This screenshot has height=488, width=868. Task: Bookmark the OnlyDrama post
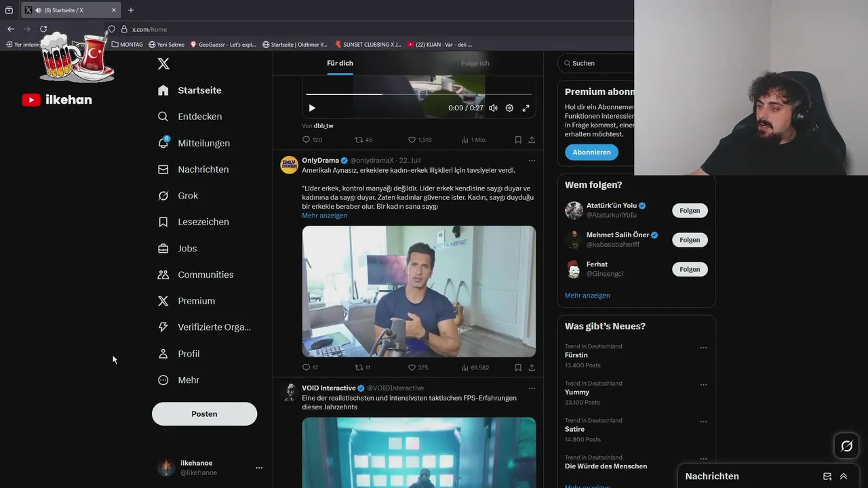[x=518, y=367]
